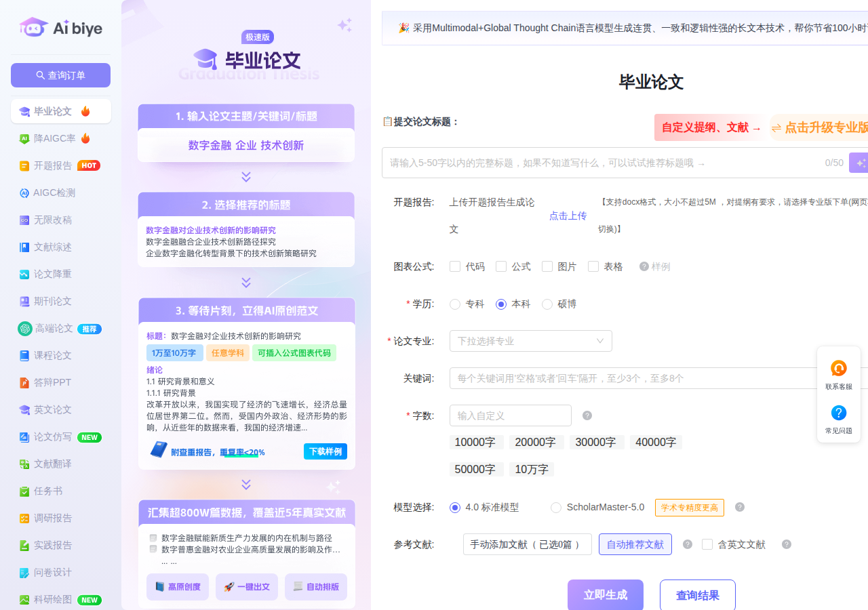The image size is (868, 610).
Task: Click the 论文降重 sidebar icon
Action: (x=24, y=274)
